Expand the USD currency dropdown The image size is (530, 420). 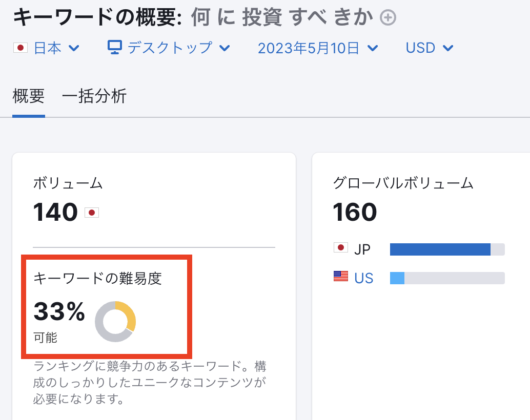click(x=429, y=48)
